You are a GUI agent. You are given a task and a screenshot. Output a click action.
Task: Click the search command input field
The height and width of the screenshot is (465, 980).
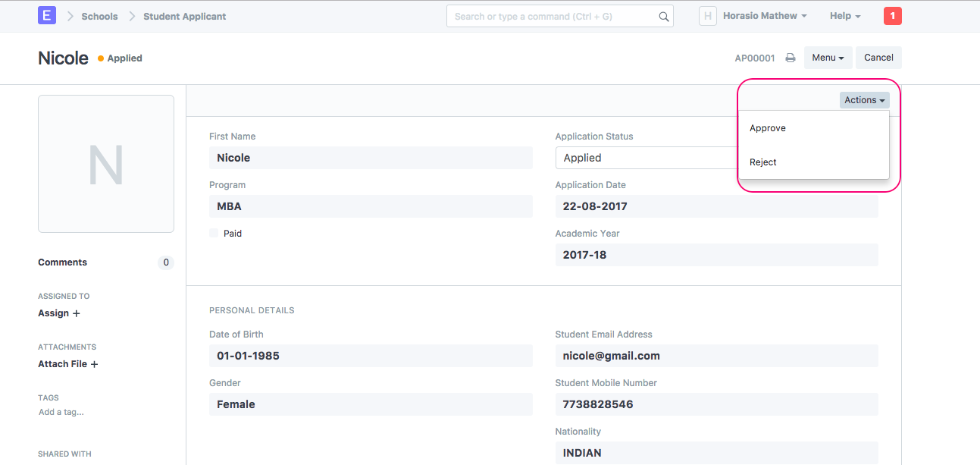[552, 17]
